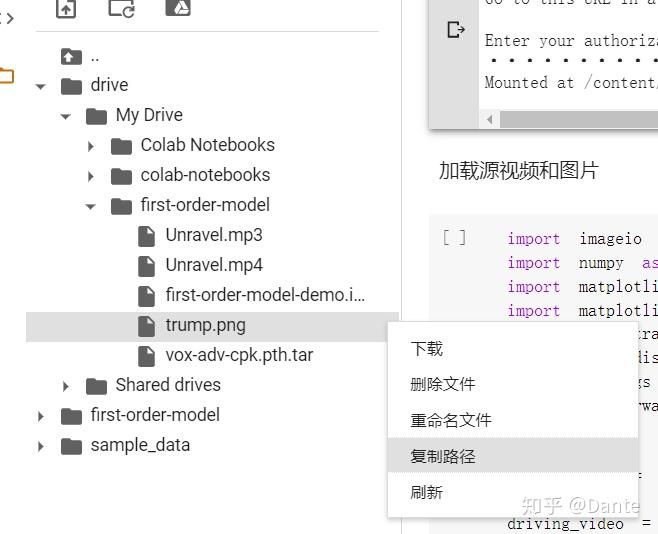This screenshot has width=658, height=534.
Task: Click the import numpy code line
Action: coord(582,263)
